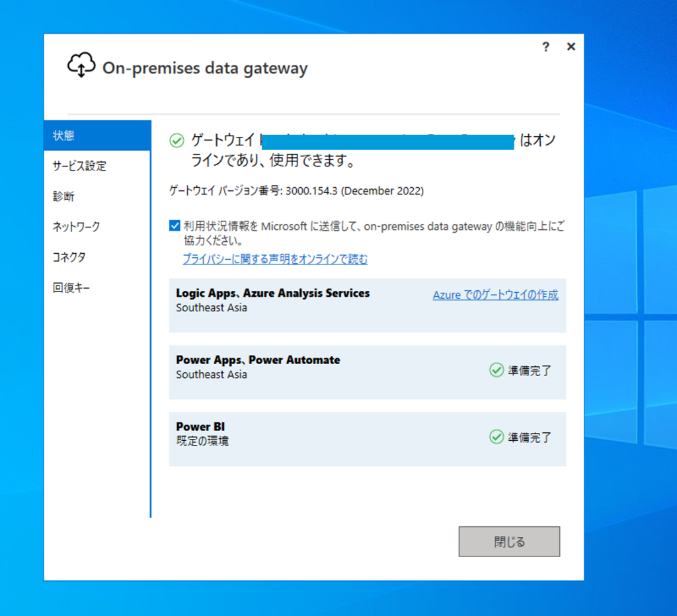Screen dimensions: 677x616
Task: Open the privacy statement online link
Action: tap(275, 259)
